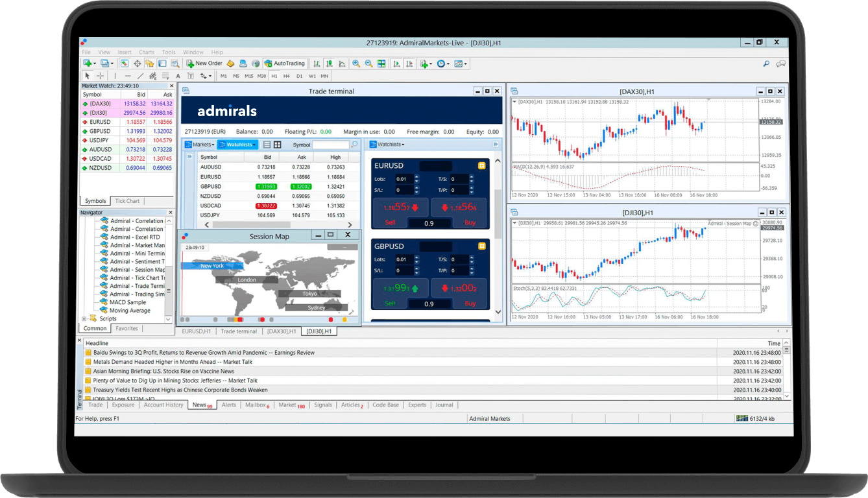Viewport: 868px width, 498px height.
Task: Select the horizontal line drawing tool
Action: click(x=128, y=76)
